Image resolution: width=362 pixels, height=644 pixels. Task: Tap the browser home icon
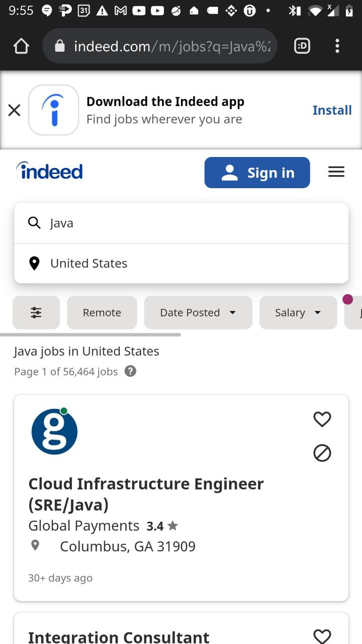click(21, 46)
